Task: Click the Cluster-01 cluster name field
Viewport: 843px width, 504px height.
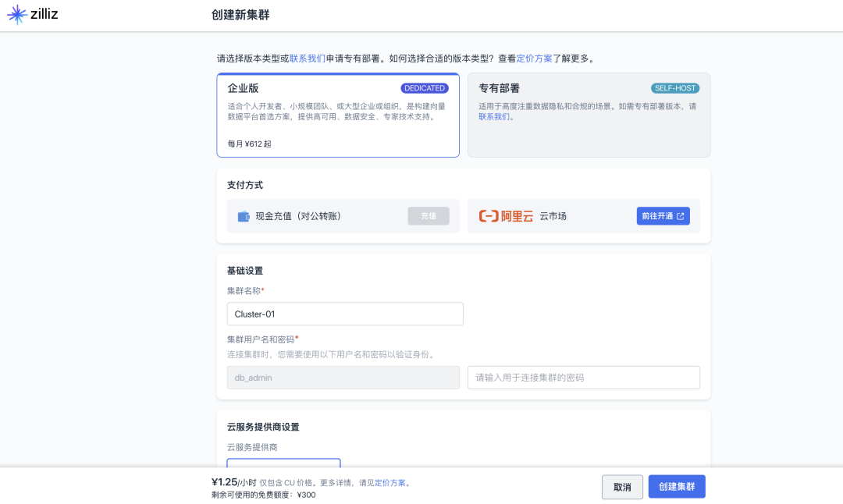Action: pyautogui.click(x=344, y=314)
